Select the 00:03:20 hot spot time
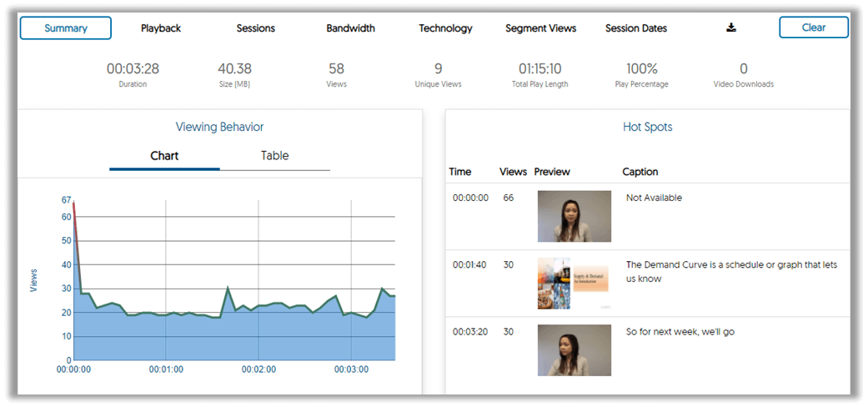 point(470,332)
